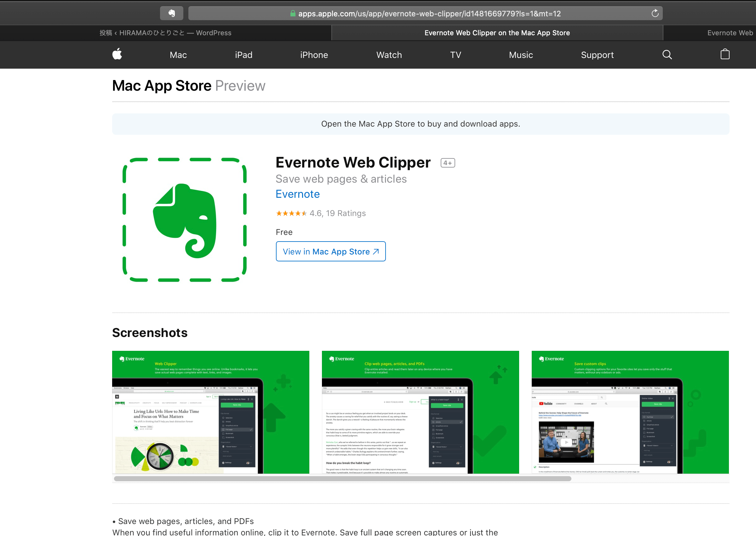Click the '4.6, 19 Ratings' text

tap(338, 213)
